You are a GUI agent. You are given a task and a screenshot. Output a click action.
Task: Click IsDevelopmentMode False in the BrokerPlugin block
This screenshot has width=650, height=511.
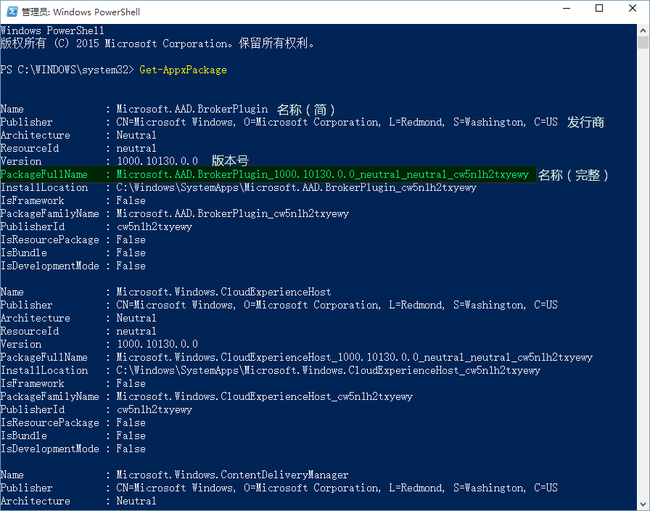point(131,266)
